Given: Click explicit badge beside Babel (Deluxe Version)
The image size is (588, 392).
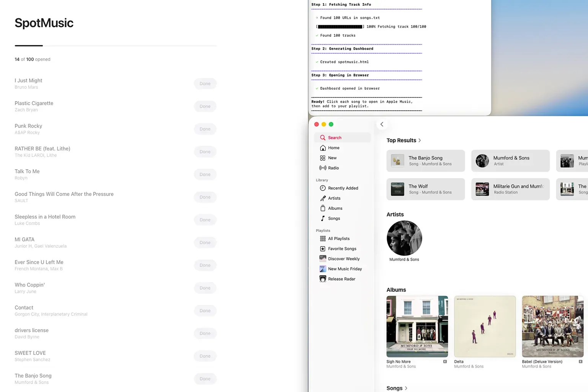Looking at the screenshot, I should pyautogui.click(x=580, y=361).
